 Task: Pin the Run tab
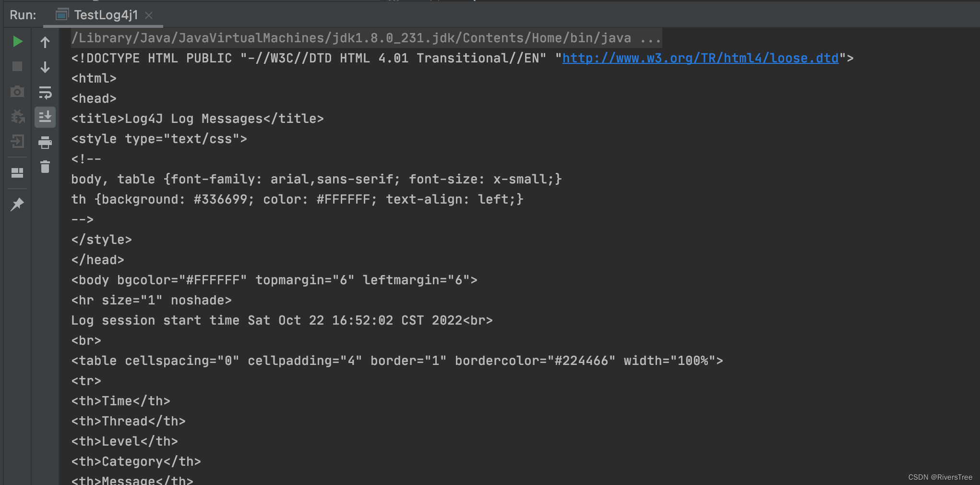coord(17,204)
